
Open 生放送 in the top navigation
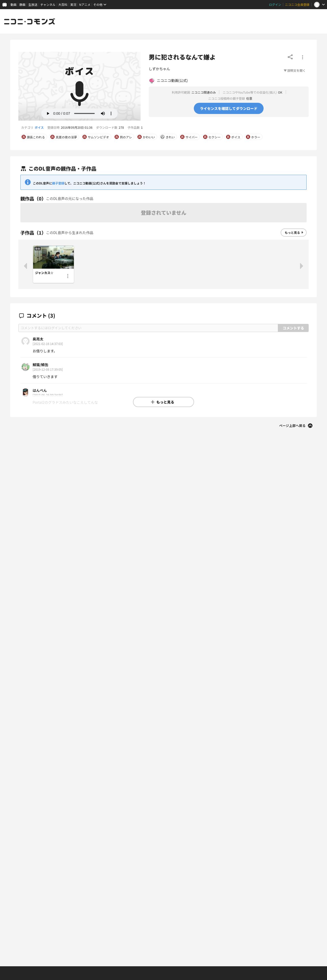click(33, 5)
